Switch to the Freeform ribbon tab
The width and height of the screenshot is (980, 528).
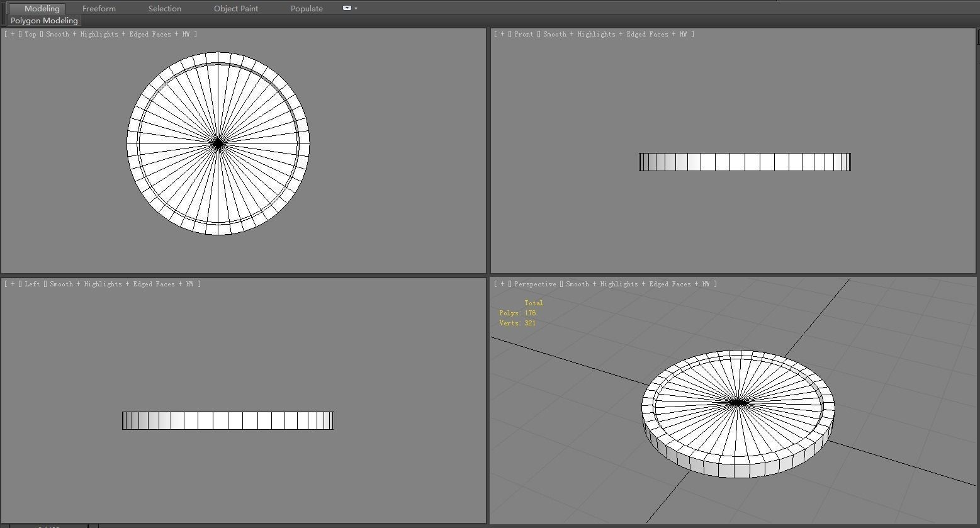click(99, 8)
